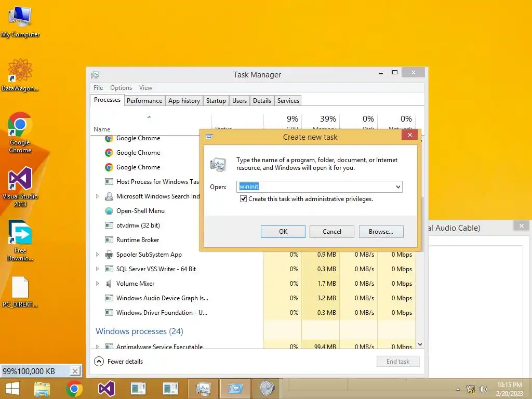Click the Create new task dialog title icon
532x399 pixels.
click(209, 137)
